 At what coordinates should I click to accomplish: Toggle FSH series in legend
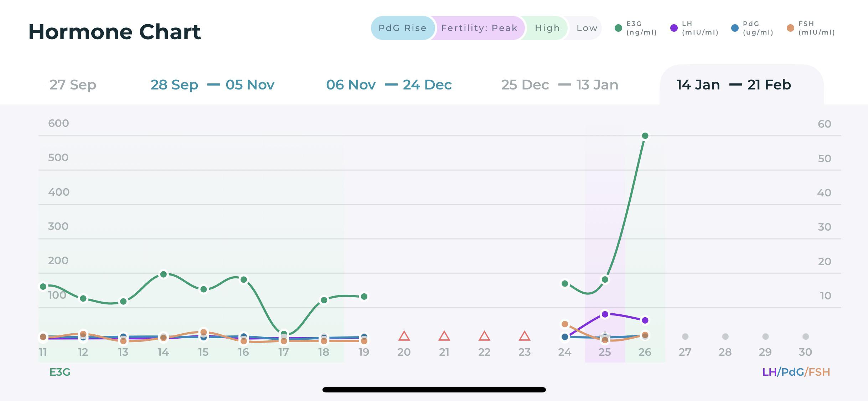pyautogui.click(x=810, y=28)
